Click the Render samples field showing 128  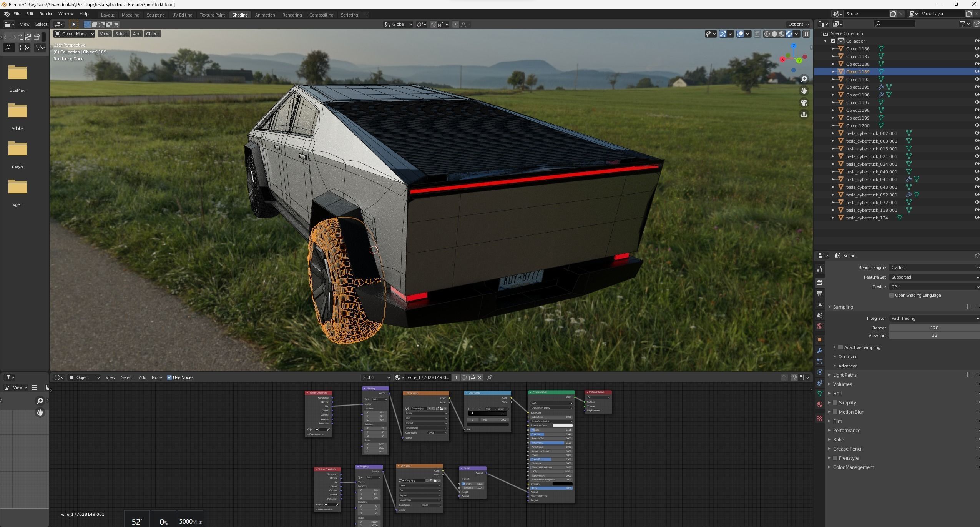[x=934, y=328]
